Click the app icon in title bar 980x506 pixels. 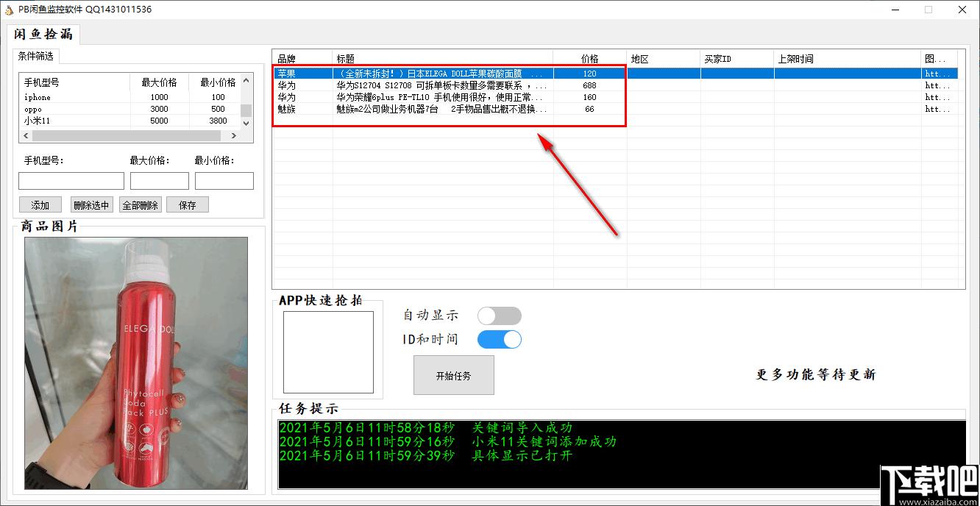pos(9,10)
